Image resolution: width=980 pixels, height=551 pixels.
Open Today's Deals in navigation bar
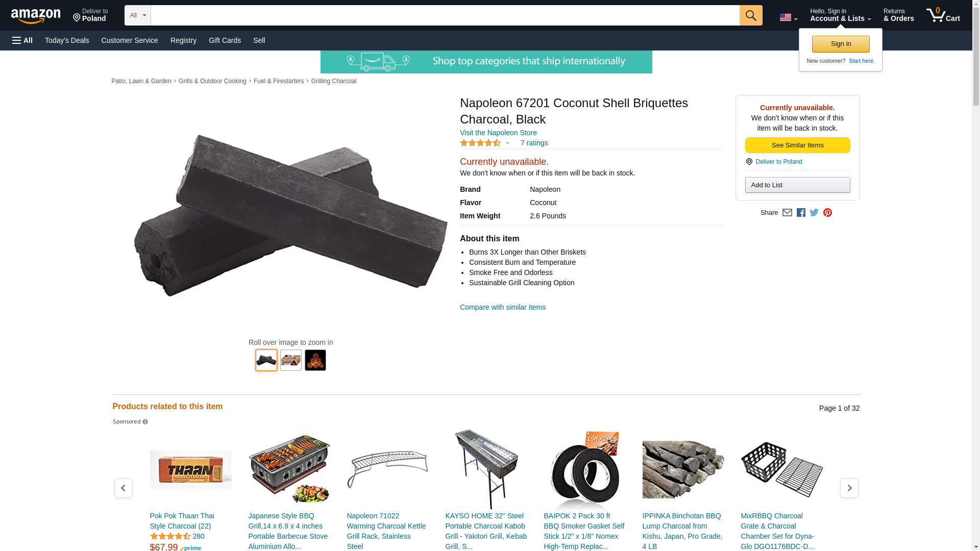point(67,40)
